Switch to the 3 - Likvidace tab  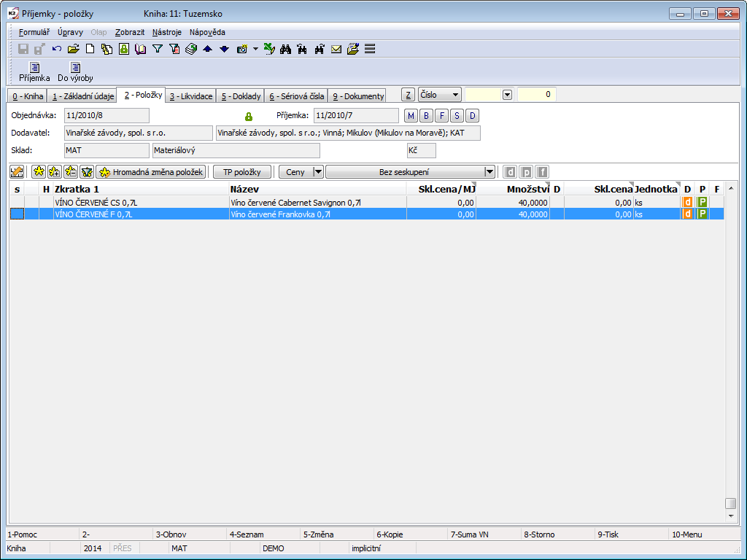click(191, 96)
